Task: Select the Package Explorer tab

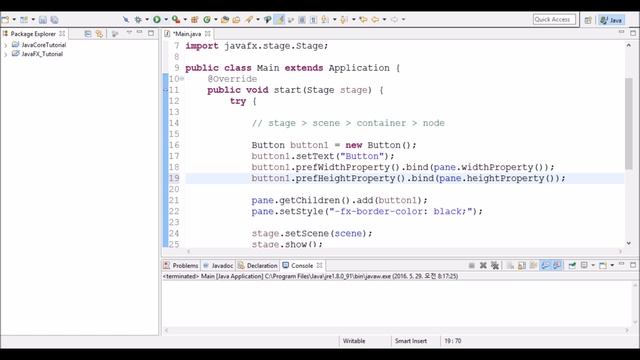Action: [33, 34]
